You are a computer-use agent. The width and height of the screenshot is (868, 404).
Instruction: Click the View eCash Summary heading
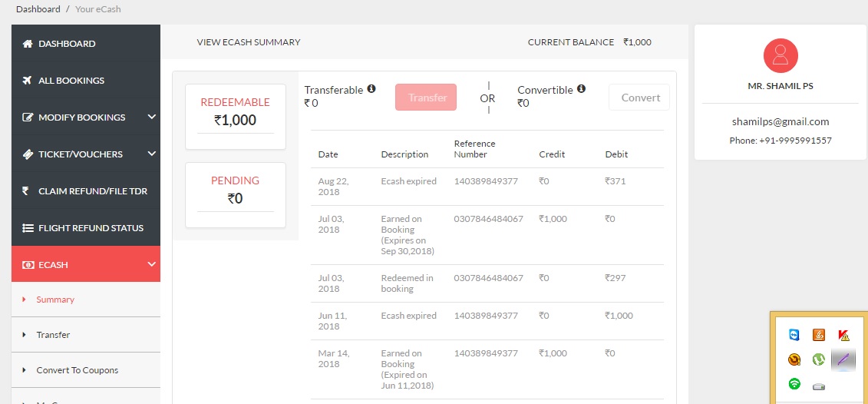[249, 42]
